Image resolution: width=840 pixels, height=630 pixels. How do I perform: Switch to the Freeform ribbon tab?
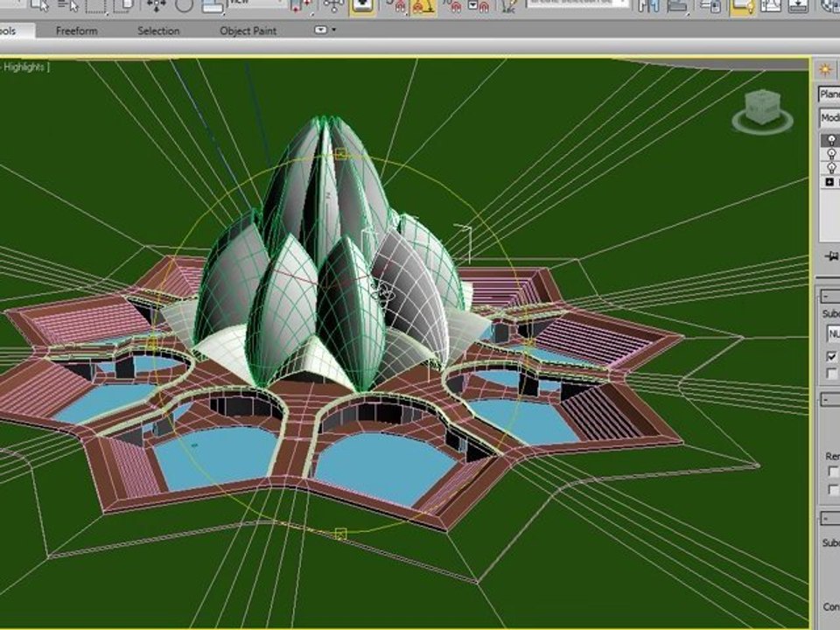click(77, 31)
